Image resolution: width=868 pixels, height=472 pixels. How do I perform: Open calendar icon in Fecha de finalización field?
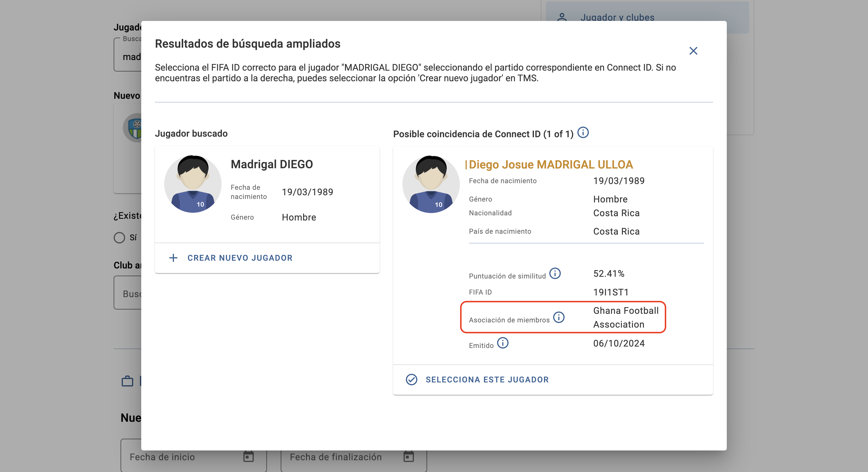click(408, 456)
